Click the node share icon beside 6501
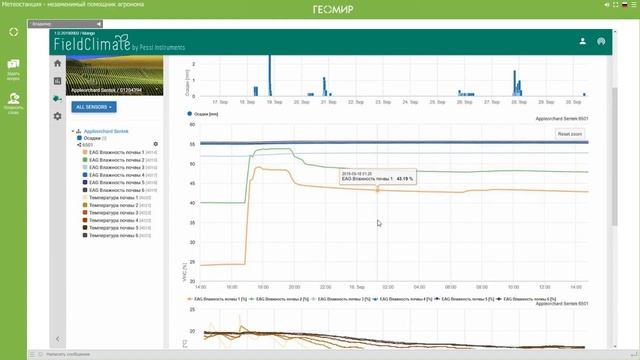The height and width of the screenshot is (360, 640). point(79,145)
